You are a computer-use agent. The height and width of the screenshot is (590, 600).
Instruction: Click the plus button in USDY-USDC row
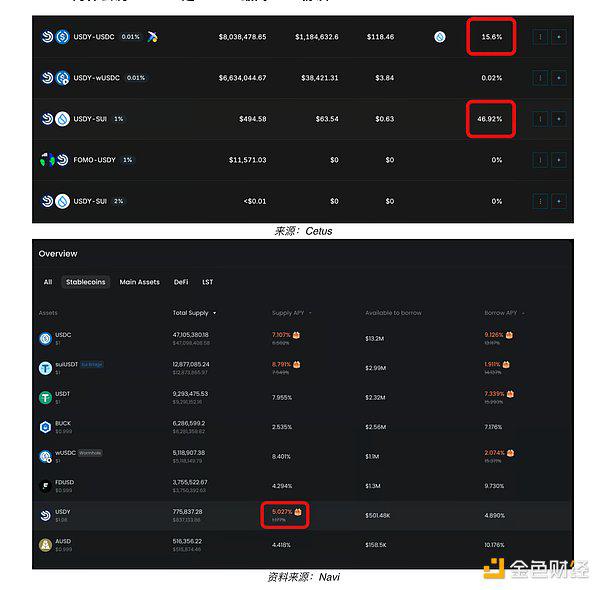pos(559,37)
